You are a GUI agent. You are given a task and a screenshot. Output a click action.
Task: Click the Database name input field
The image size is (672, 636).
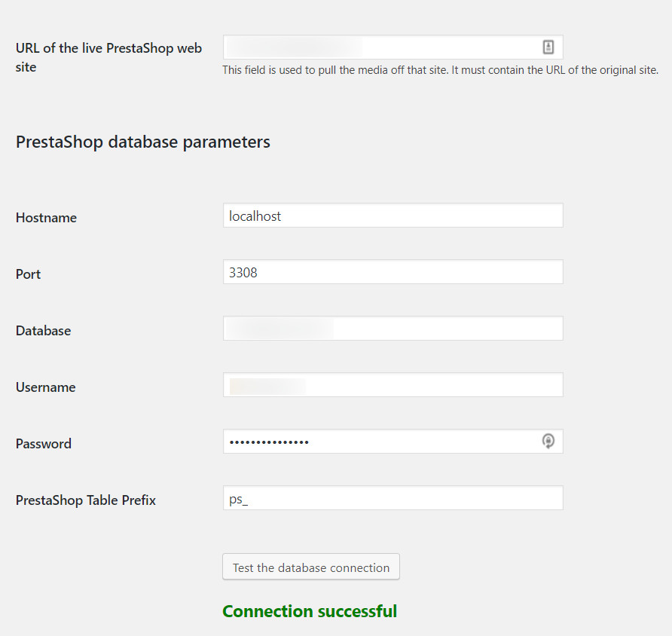click(393, 329)
